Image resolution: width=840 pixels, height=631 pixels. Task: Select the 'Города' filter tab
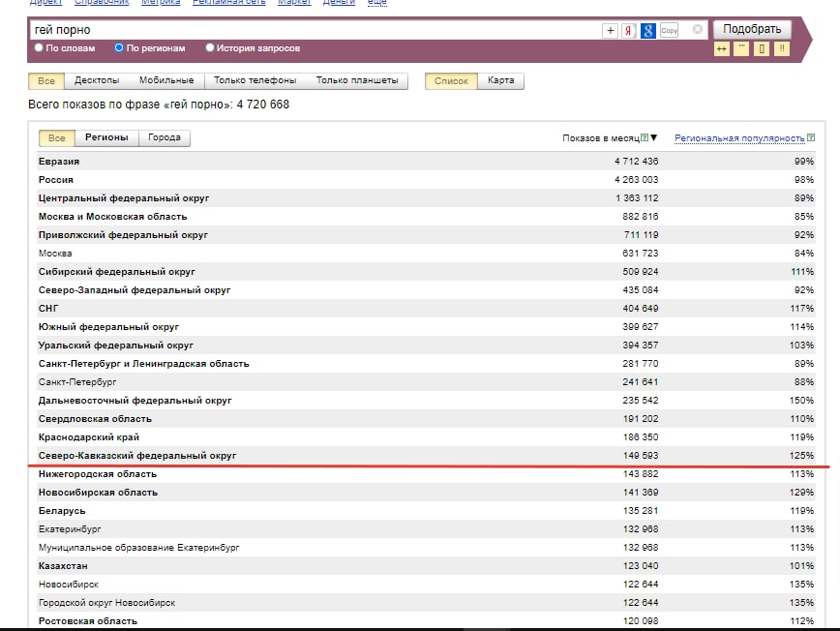[165, 137]
